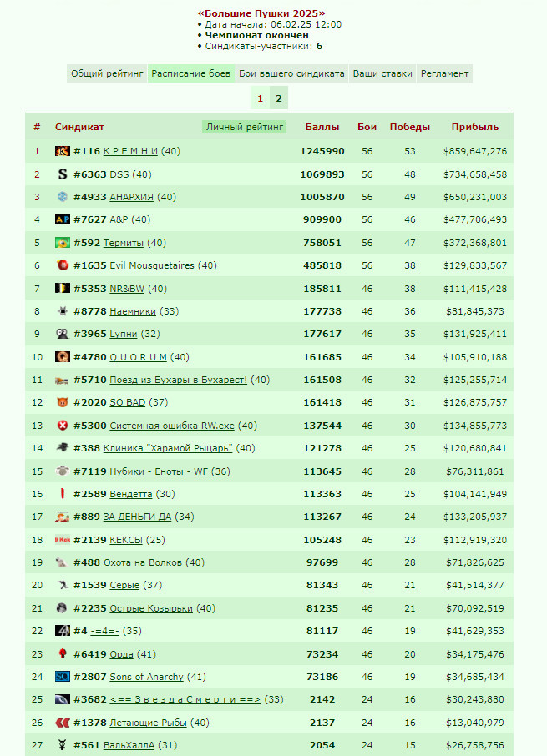
Task: Open the A&P syndicate link
Action: pos(119,219)
